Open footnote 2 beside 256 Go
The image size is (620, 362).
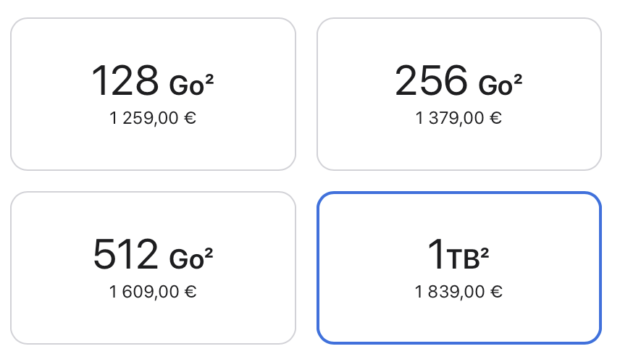point(518,79)
